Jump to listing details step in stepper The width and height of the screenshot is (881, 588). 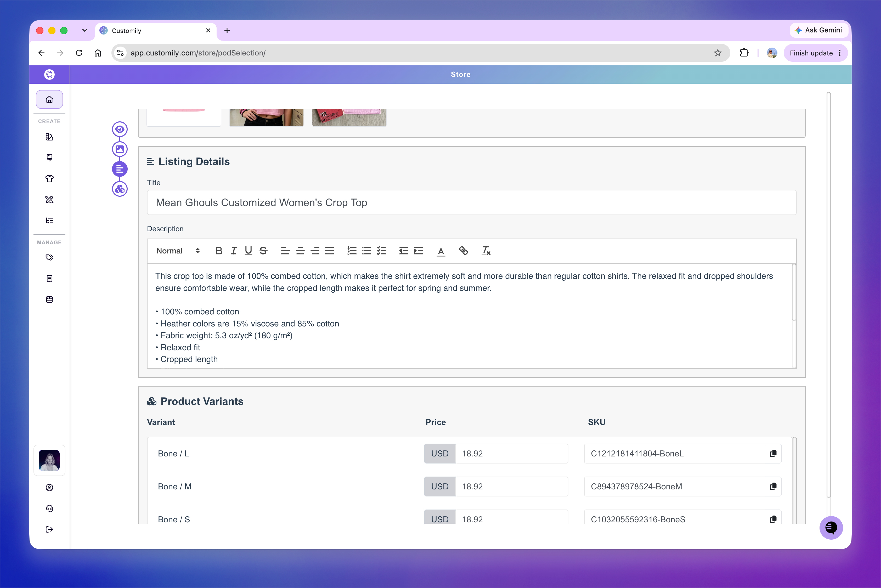[x=120, y=169]
